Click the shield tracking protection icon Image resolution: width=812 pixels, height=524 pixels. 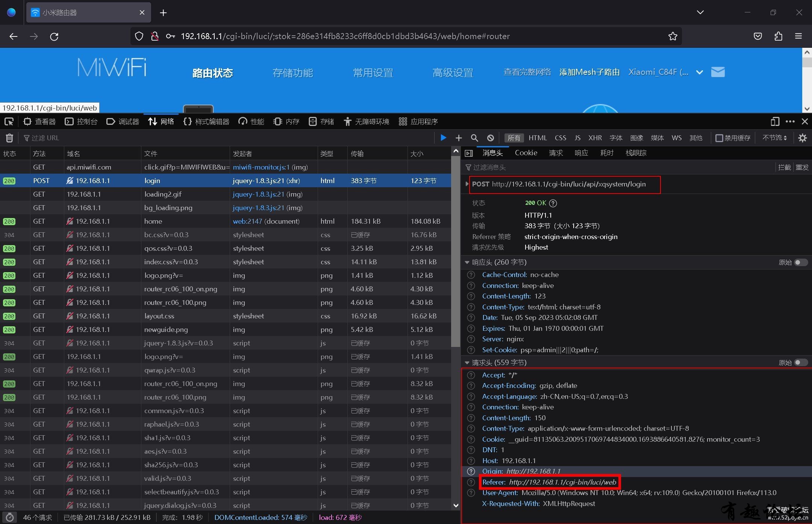(x=139, y=36)
